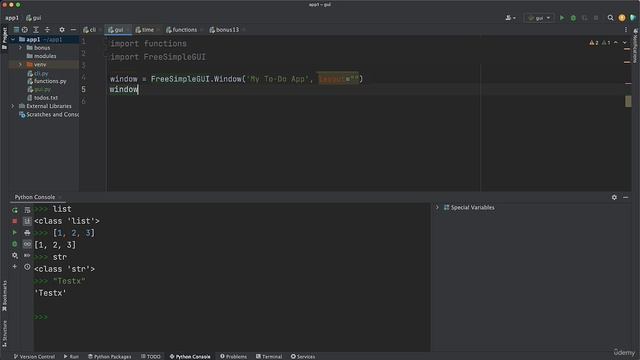
Task: Jump to next highlighted error arrow
Action: tap(625, 42)
